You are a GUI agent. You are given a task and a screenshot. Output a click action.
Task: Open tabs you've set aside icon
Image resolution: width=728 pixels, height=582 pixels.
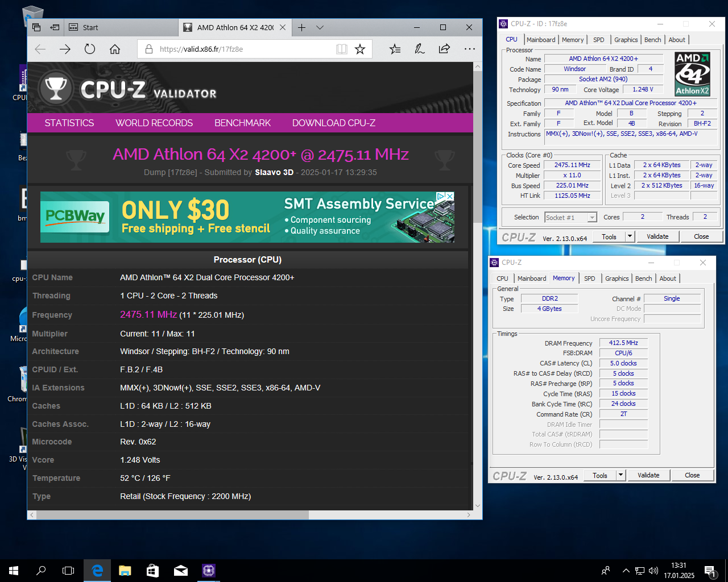pos(36,27)
